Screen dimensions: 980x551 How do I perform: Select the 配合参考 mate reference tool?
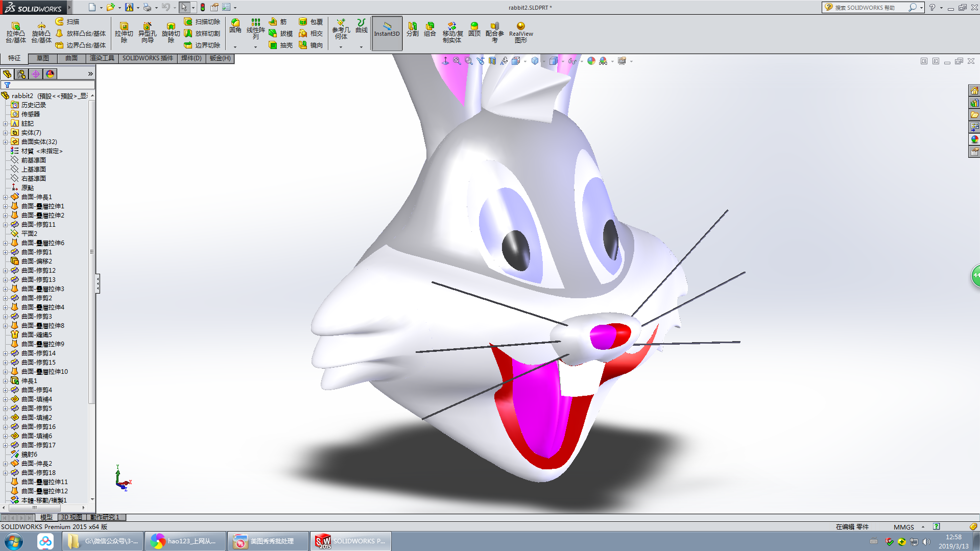pos(494,33)
